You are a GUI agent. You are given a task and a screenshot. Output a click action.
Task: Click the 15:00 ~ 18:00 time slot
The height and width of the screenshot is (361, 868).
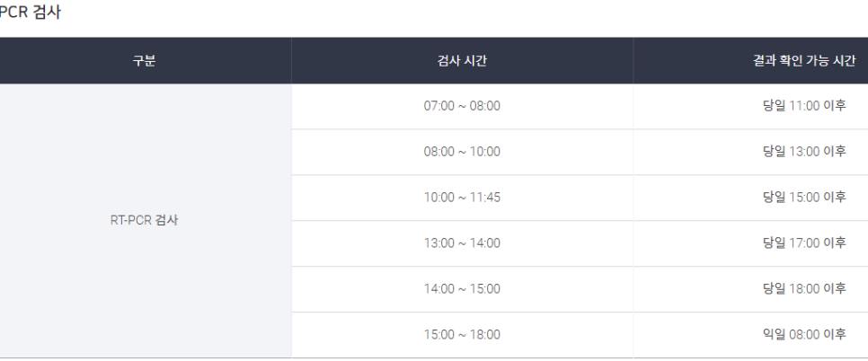tap(462, 334)
